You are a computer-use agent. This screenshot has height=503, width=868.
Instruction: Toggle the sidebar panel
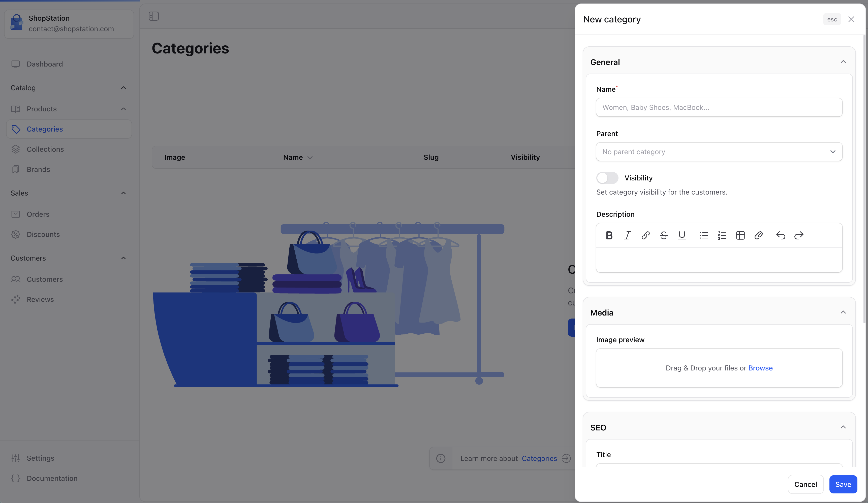[x=154, y=16]
